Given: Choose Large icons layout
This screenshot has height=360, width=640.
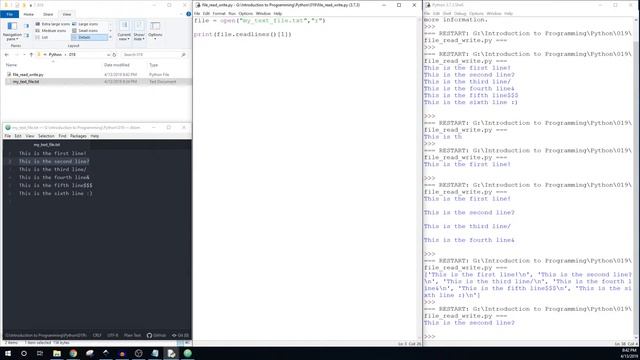Looking at the screenshot, I should [x=85, y=24].
